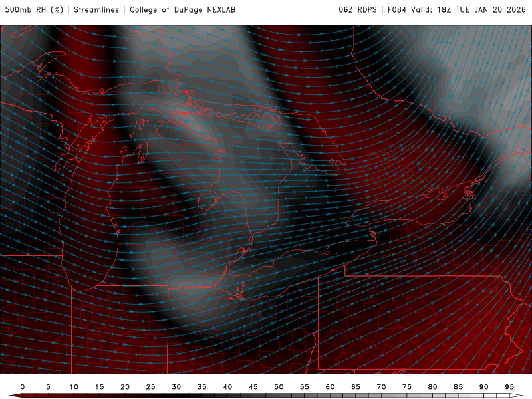Click the "20" label on the color scale

[x=125, y=387]
